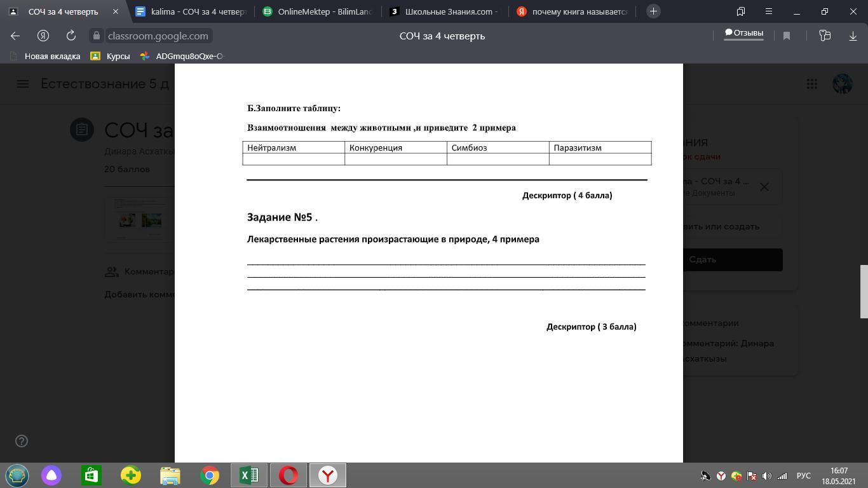
Task: Select the 'СОЧ за 4 четверть' tab
Action: pyautogui.click(x=64, y=11)
